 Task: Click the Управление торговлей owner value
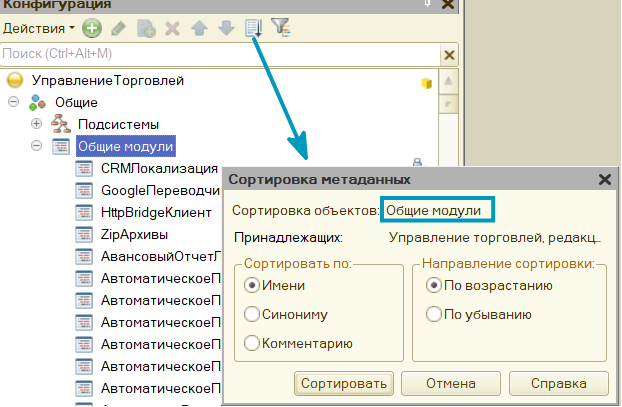pyautogui.click(x=495, y=237)
